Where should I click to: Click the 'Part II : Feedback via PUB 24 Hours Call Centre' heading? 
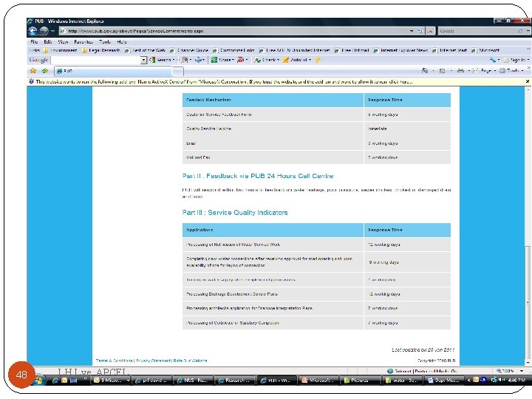click(x=258, y=176)
